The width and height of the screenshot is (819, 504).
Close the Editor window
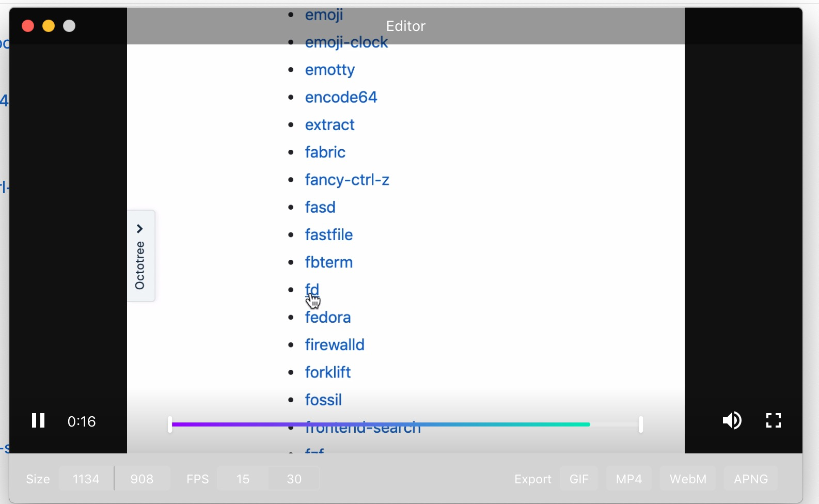click(x=28, y=26)
